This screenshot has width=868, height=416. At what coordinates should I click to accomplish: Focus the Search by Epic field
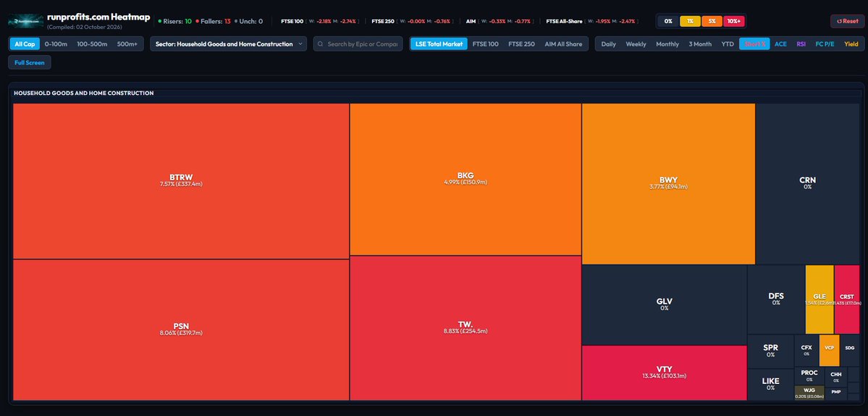[358, 43]
